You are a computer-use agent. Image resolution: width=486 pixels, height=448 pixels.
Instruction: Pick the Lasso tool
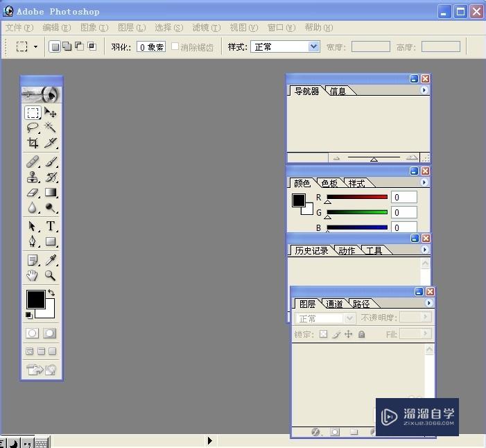[33, 128]
